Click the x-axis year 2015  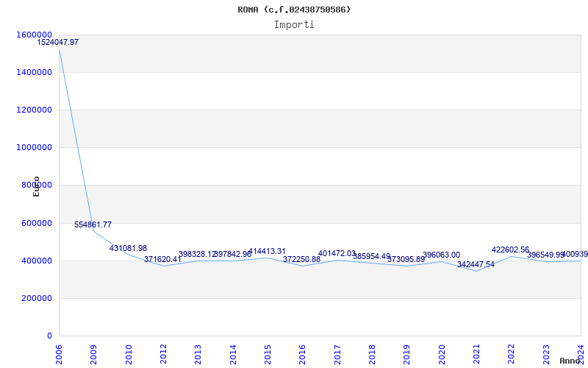(268, 355)
